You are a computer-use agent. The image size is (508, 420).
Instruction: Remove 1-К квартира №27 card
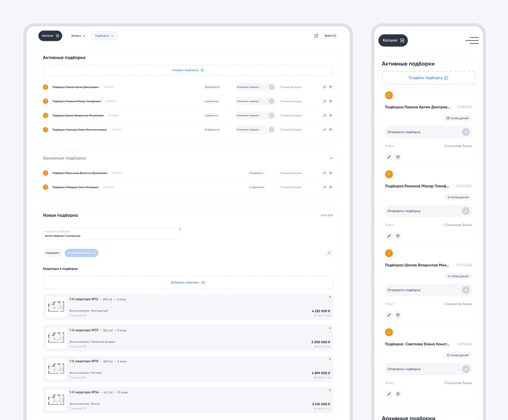pos(330,328)
